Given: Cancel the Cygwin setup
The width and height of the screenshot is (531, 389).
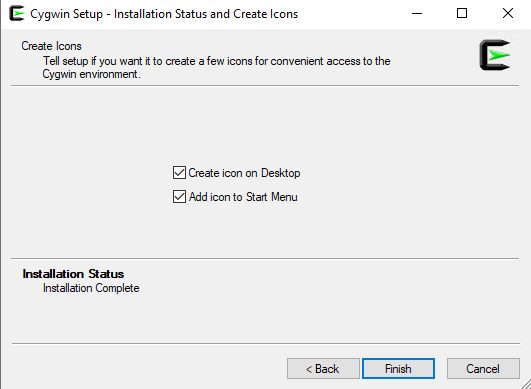Looking at the screenshot, I should [x=483, y=368].
